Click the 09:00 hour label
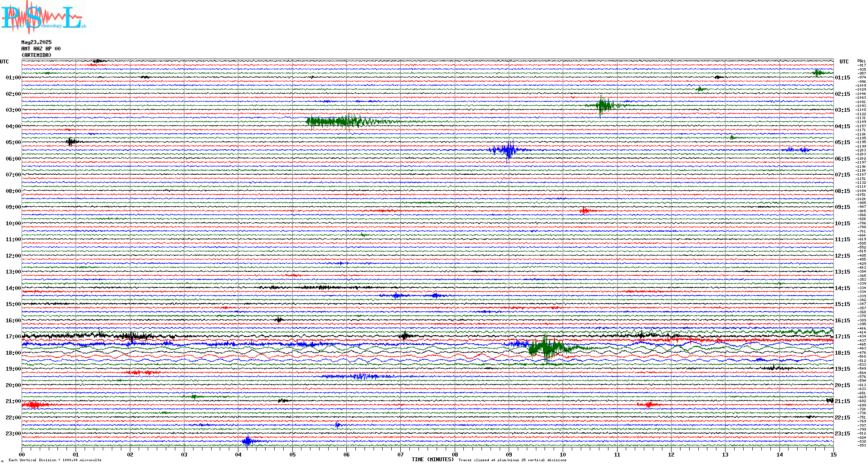Screen dimensions: 868x466 tap(13, 207)
